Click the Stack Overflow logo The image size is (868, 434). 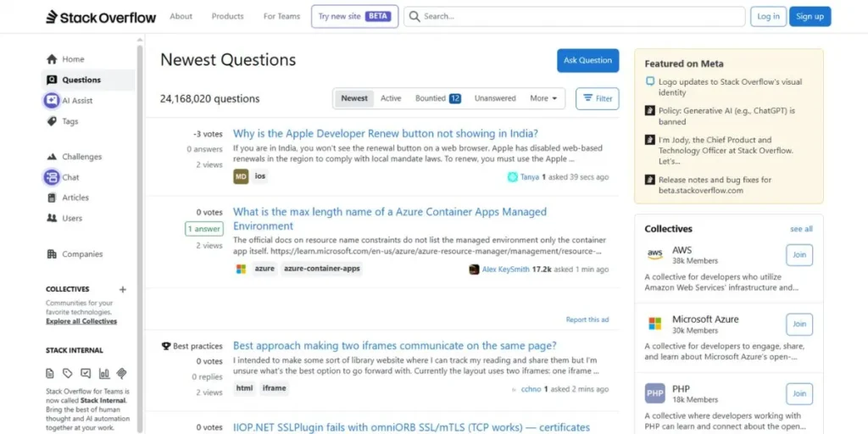tap(101, 17)
